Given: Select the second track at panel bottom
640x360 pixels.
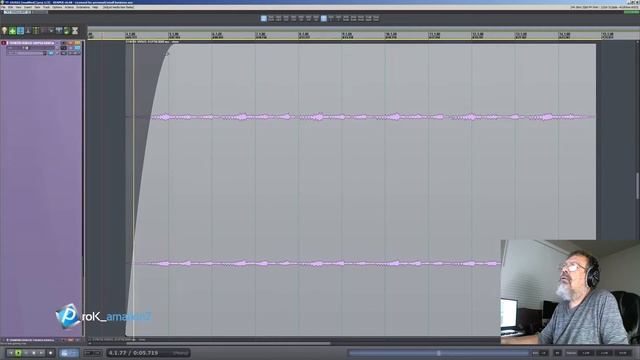Looking at the screenshot, I should coord(31,340).
